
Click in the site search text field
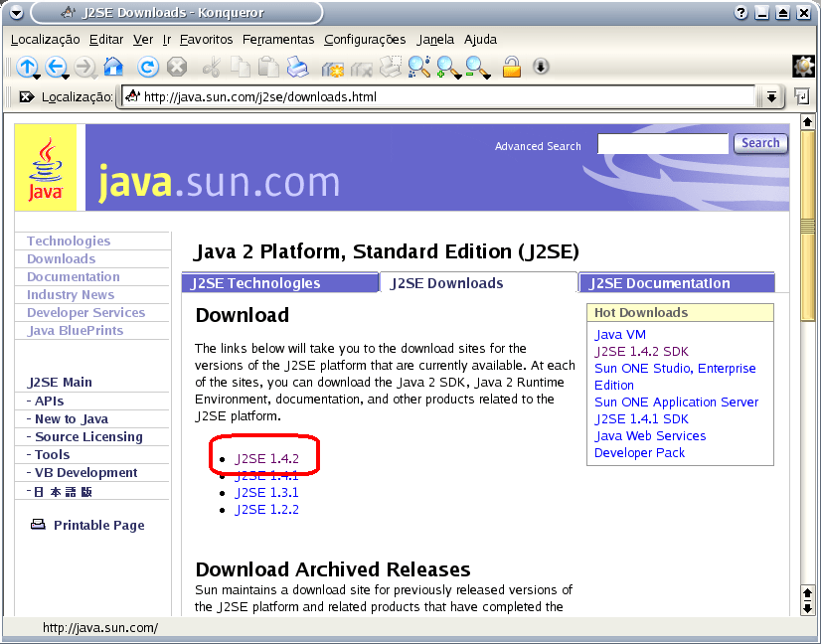point(662,143)
